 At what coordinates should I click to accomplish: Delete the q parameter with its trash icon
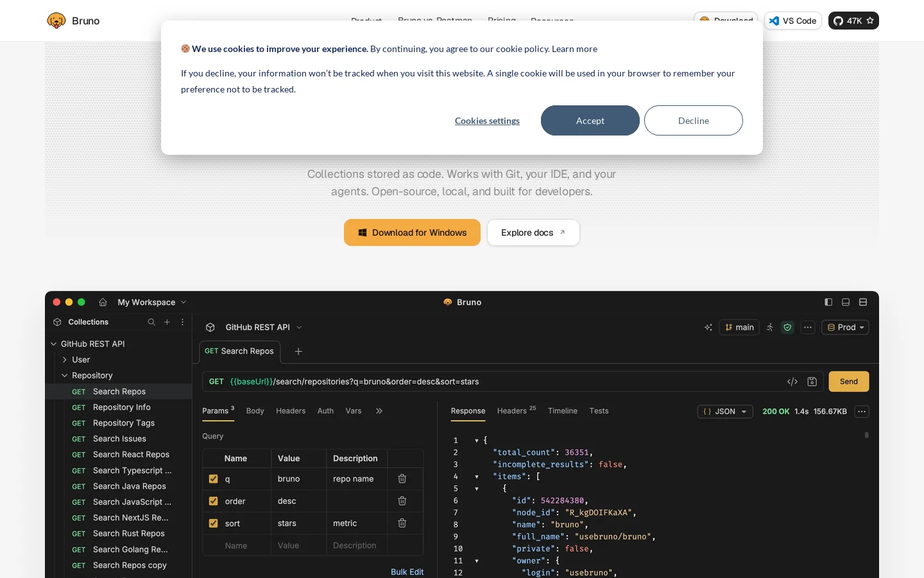pos(402,478)
